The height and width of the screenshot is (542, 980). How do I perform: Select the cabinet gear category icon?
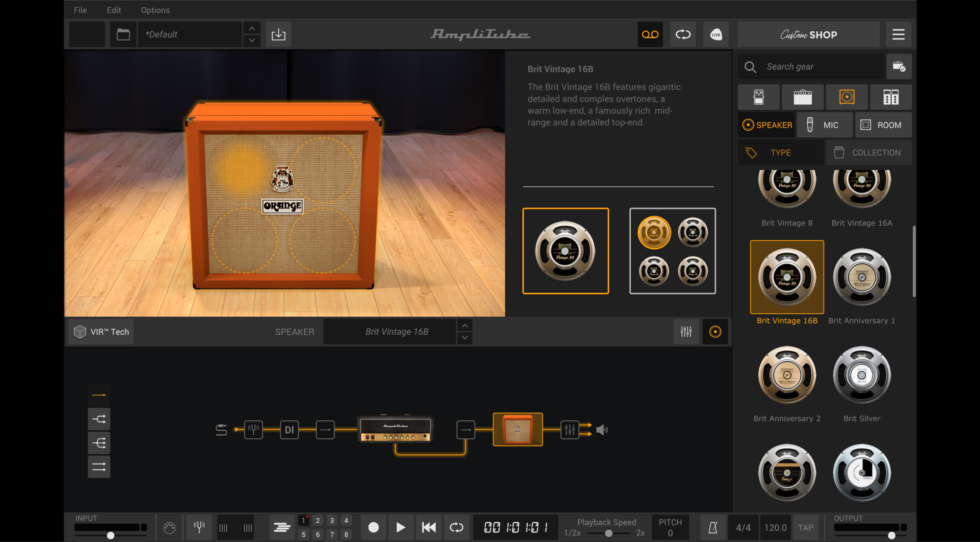847,97
